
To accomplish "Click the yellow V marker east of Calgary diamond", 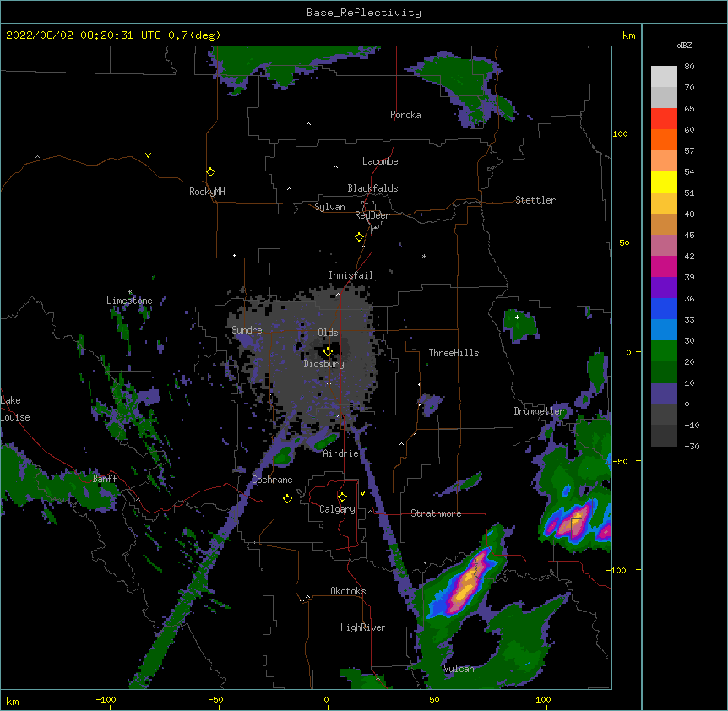I will tap(362, 493).
